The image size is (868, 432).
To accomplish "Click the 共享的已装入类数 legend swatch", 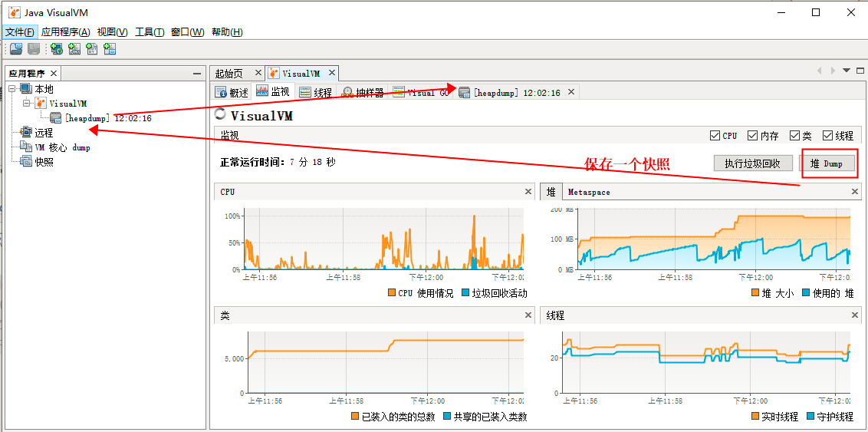I will click(447, 416).
